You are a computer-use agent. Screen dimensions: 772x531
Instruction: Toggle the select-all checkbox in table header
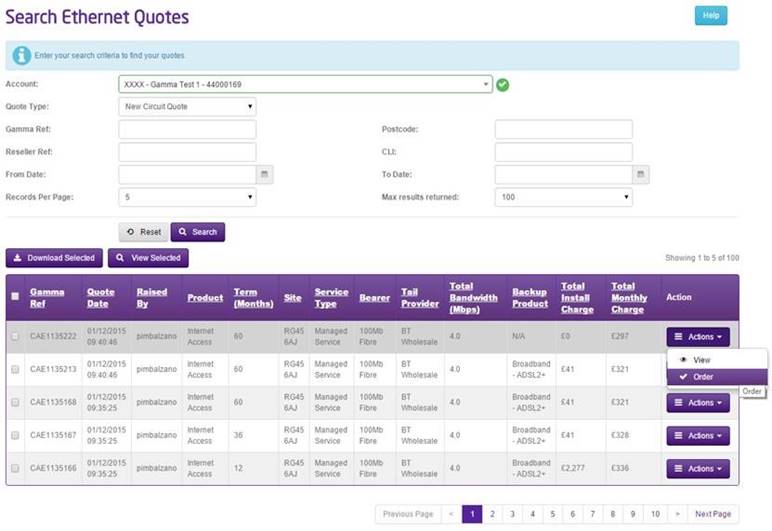[x=15, y=296]
